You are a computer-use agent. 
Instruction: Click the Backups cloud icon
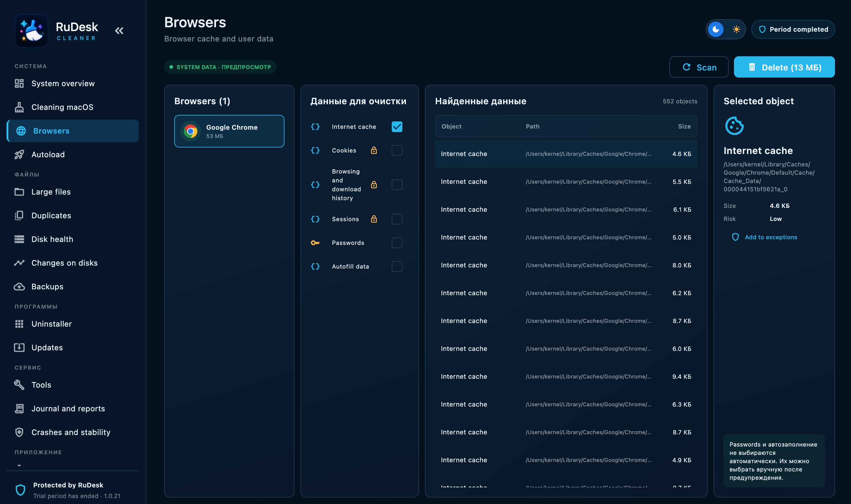pyautogui.click(x=19, y=287)
